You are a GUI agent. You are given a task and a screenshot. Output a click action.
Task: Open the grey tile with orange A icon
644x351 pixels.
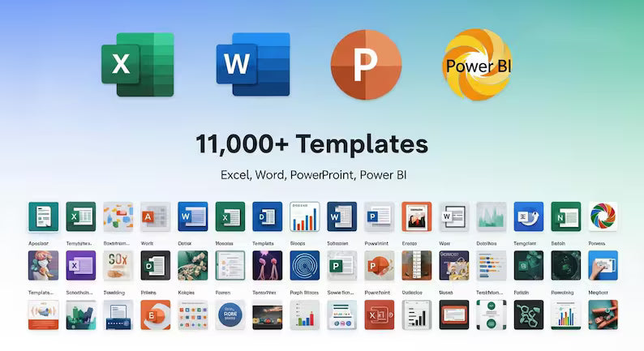(x=155, y=216)
